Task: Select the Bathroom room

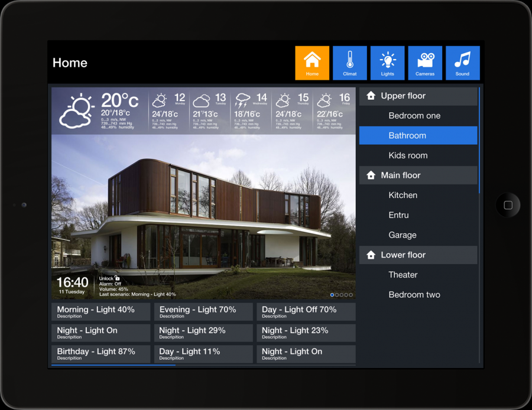Action: point(418,135)
